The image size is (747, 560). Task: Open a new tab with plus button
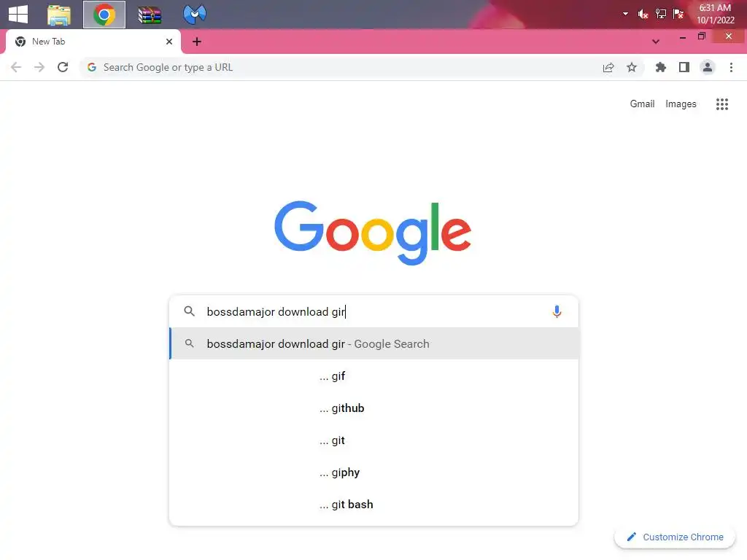197,42
